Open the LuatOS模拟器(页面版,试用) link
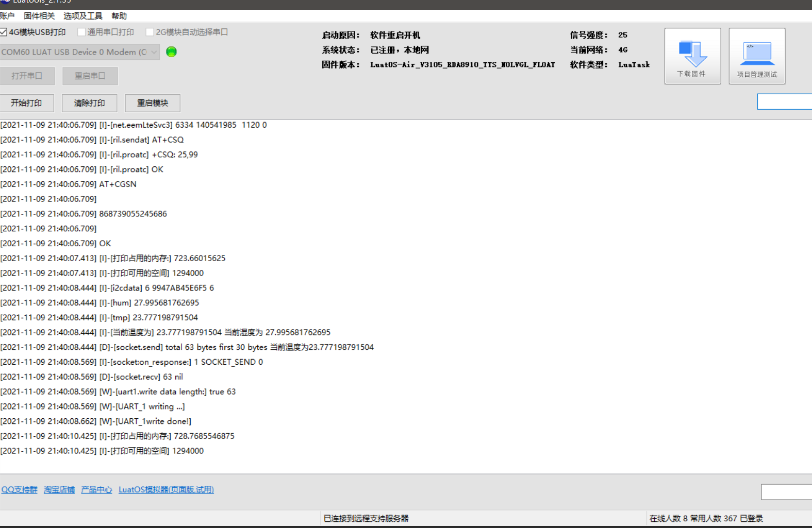 pyautogui.click(x=166, y=489)
